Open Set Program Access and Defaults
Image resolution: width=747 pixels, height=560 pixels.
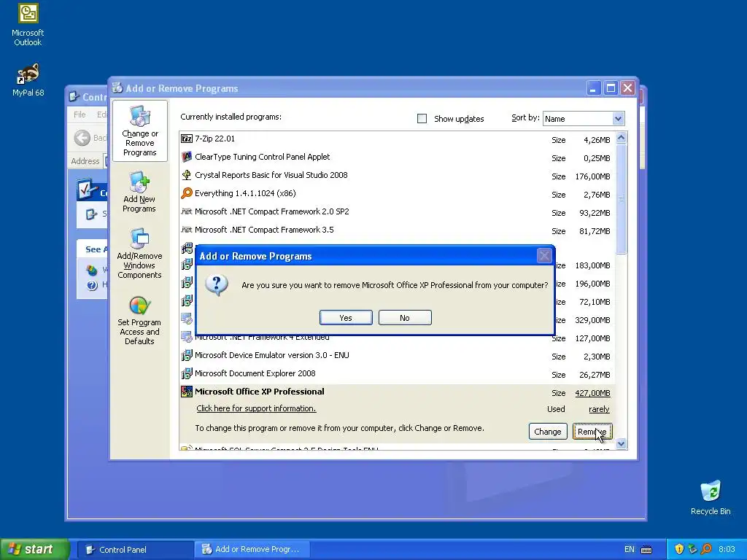pyautogui.click(x=139, y=320)
